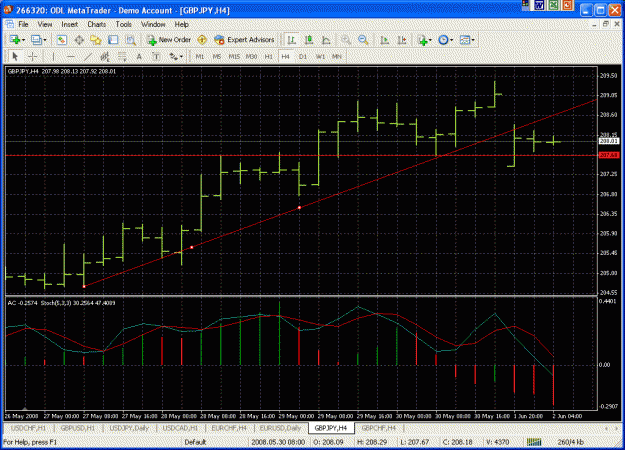Switch timeframe to MN
The width and height of the screenshot is (625, 450).
click(x=337, y=57)
